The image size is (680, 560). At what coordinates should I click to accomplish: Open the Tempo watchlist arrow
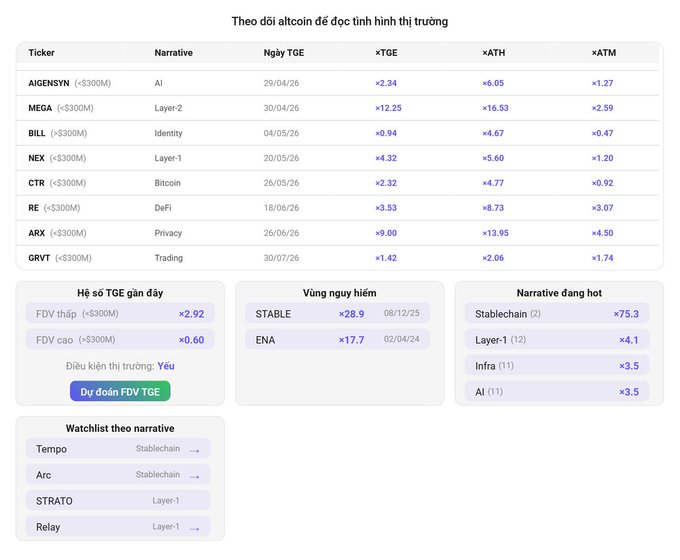click(195, 450)
